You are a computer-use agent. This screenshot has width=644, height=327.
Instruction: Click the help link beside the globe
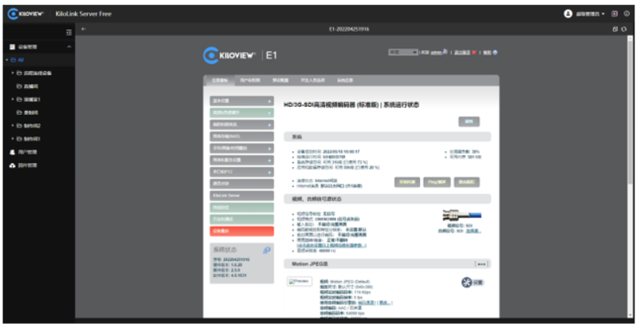pyautogui.click(x=487, y=52)
